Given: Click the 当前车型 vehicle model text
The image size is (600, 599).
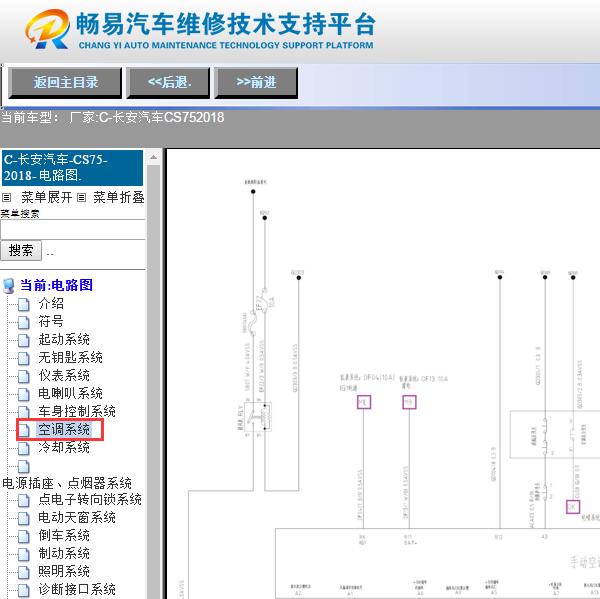Looking at the screenshot, I should (x=112, y=117).
